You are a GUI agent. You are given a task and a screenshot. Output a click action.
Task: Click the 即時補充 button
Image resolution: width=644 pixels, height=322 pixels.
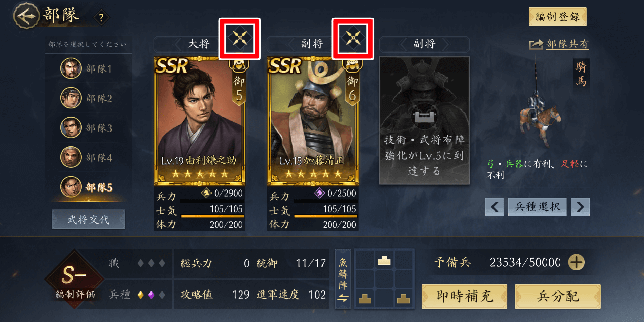pos(464,297)
